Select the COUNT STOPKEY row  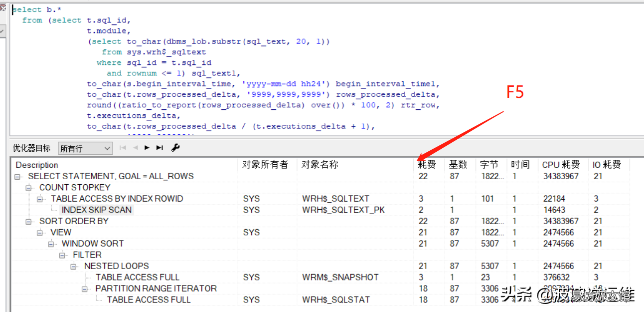[75, 188]
